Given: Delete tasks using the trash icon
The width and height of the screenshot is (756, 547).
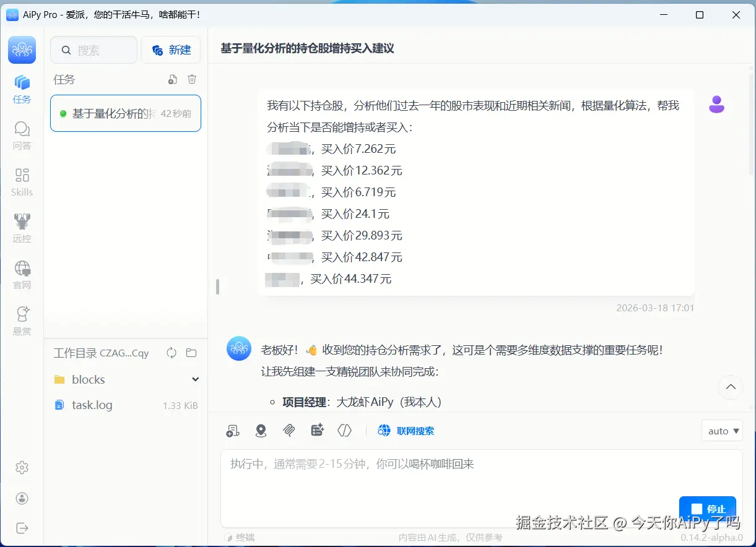Looking at the screenshot, I should tap(192, 79).
